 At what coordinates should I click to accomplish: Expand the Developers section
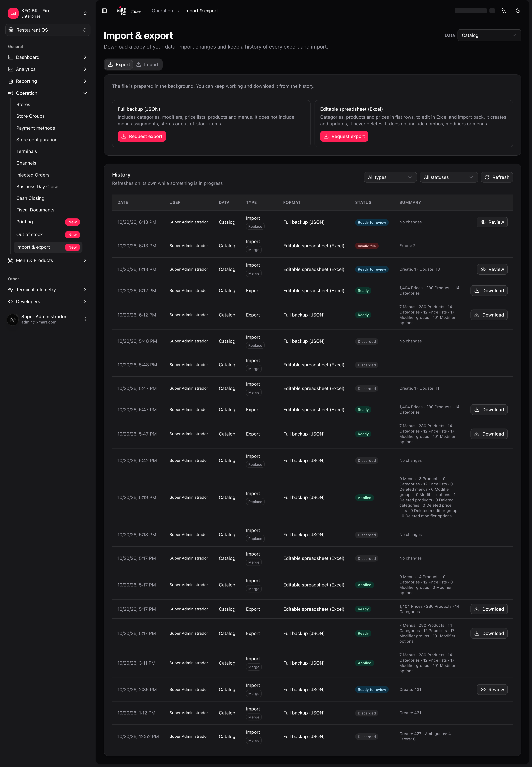click(x=48, y=302)
